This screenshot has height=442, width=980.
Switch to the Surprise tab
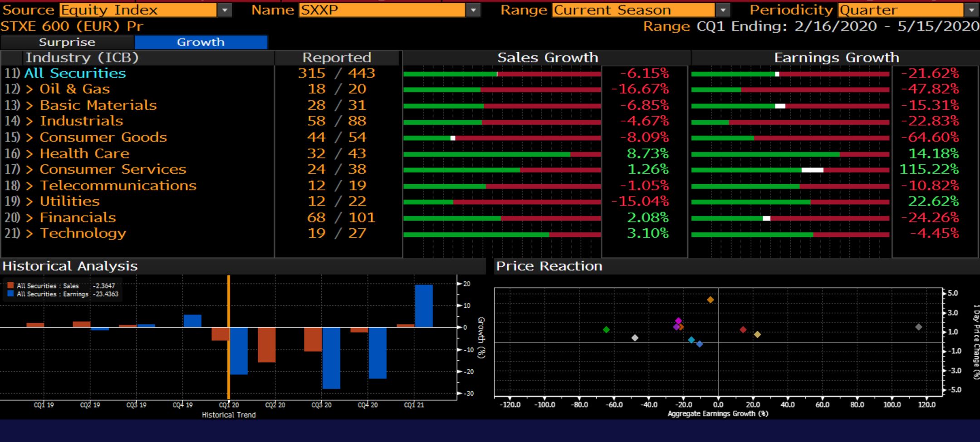pyautogui.click(x=67, y=42)
